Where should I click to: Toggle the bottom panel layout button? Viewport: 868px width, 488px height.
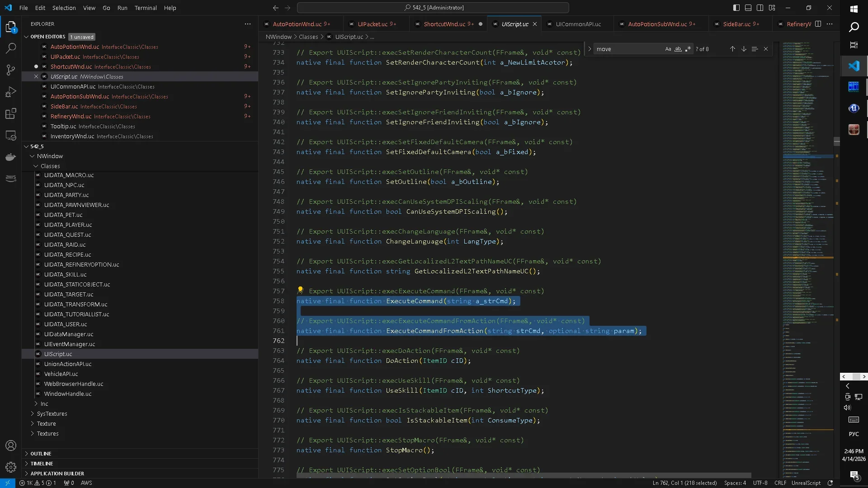pos(748,8)
